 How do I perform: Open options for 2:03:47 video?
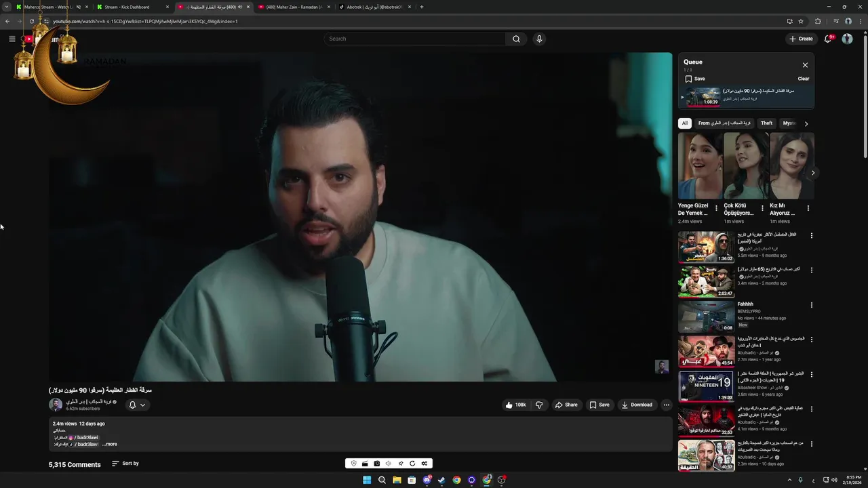pyautogui.click(x=811, y=270)
